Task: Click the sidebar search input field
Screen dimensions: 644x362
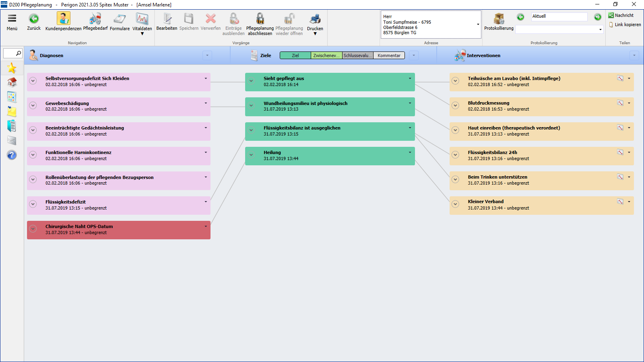Action: point(10,53)
